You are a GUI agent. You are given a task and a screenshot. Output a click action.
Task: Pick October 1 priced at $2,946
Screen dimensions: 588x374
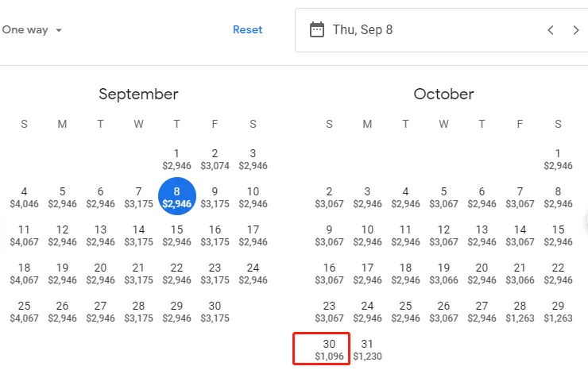coord(558,159)
